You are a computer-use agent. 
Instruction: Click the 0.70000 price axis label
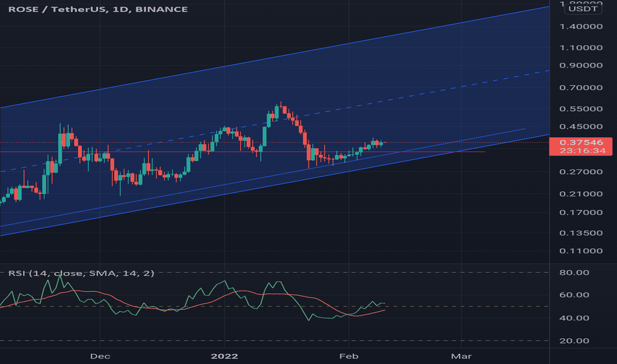[x=581, y=87]
